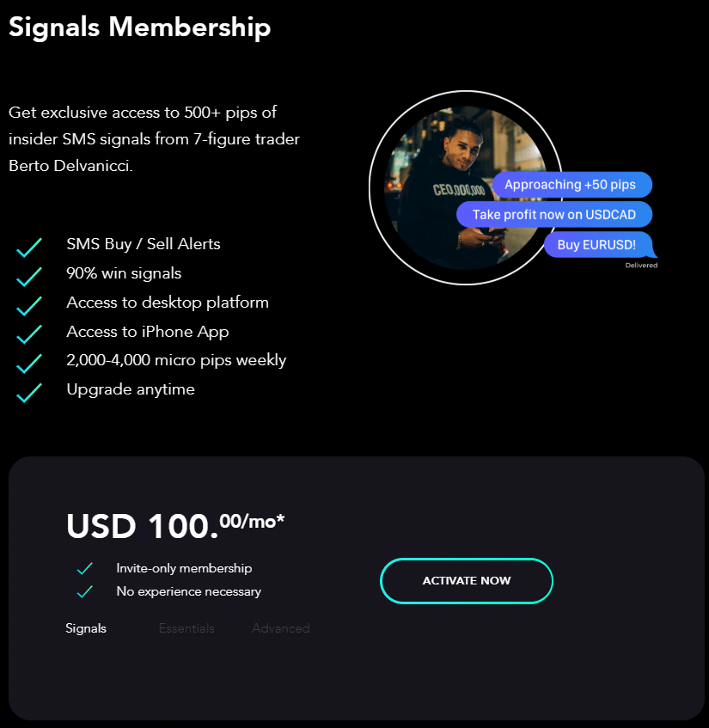Click the 'Delivered' status label
This screenshot has width=709, height=728.
tap(641, 265)
